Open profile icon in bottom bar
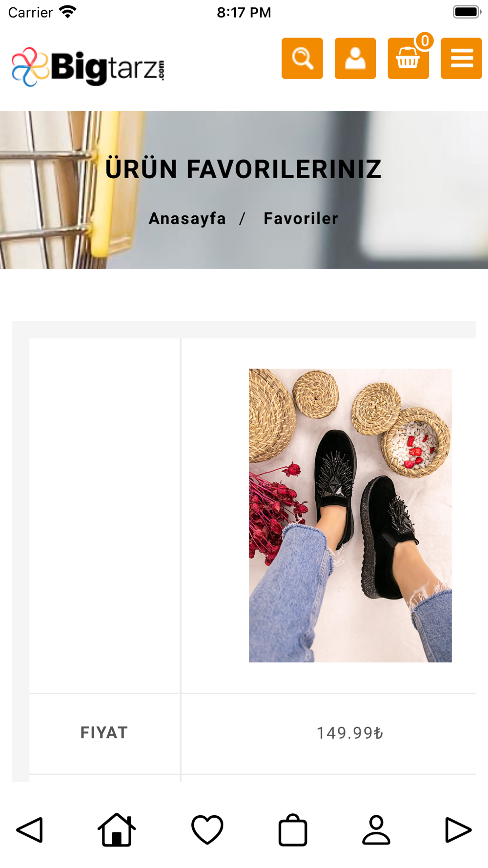The width and height of the screenshot is (488, 868). pyautogui.click(x=376, y=829)
